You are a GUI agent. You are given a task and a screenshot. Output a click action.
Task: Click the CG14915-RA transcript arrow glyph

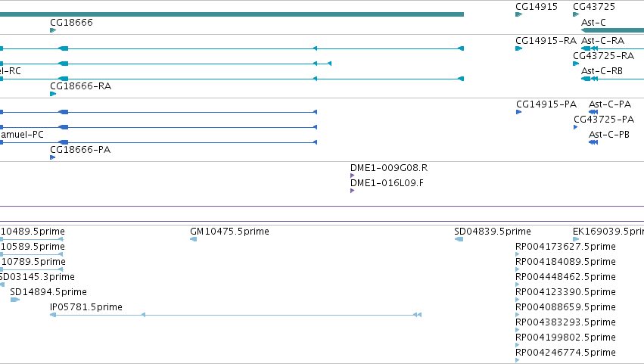[518, 48]
